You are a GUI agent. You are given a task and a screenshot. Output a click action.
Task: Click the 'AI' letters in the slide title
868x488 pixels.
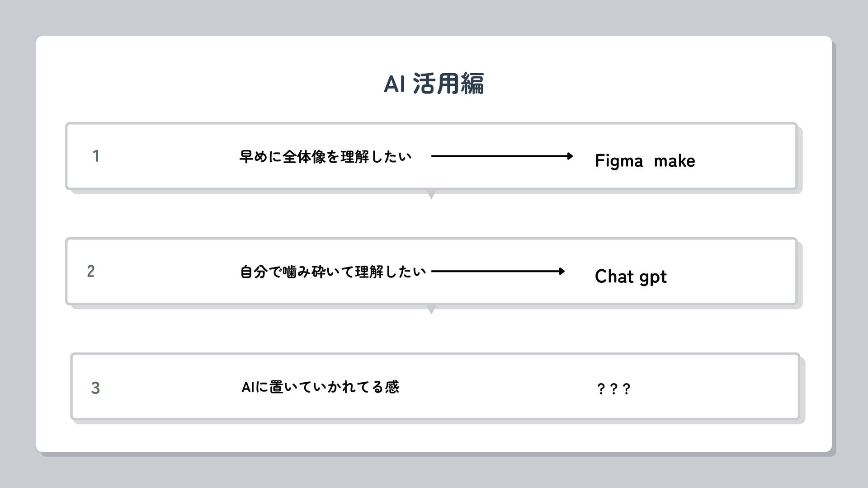pyautogui.click(x=394, y=84)
